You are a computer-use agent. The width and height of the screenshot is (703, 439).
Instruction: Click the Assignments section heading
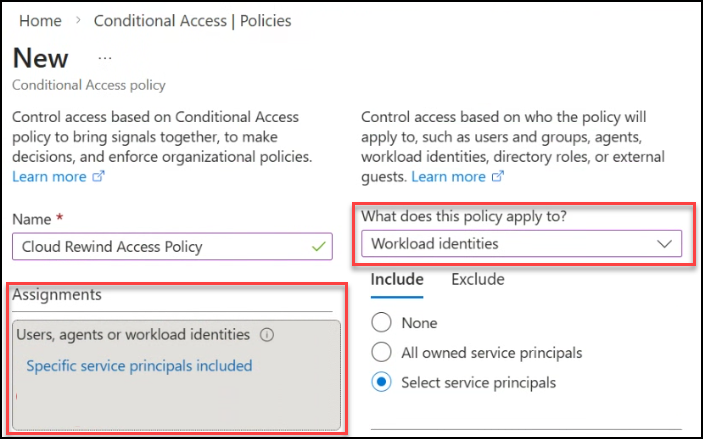pyautogui.click(x=57, y=295)
